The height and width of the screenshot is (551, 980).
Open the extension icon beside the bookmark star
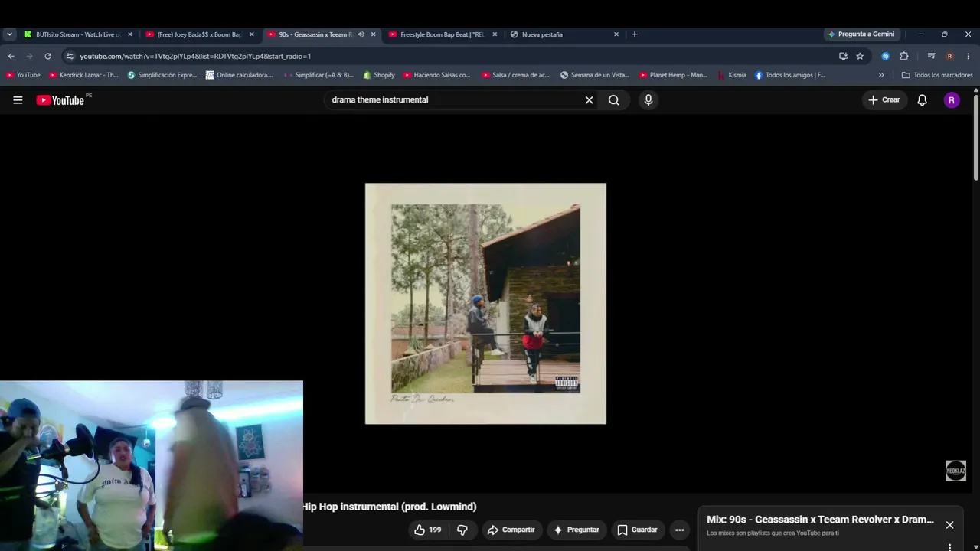pos(886,56)
